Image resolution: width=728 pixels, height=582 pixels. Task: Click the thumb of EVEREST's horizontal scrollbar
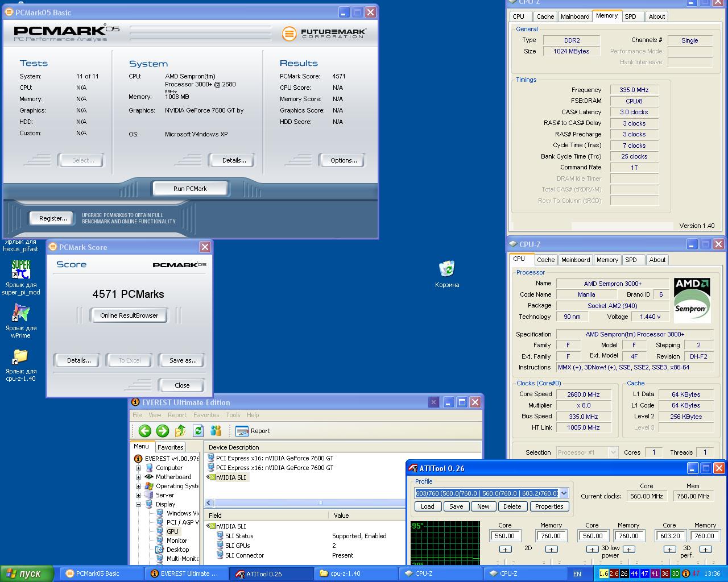coord(320,503)
